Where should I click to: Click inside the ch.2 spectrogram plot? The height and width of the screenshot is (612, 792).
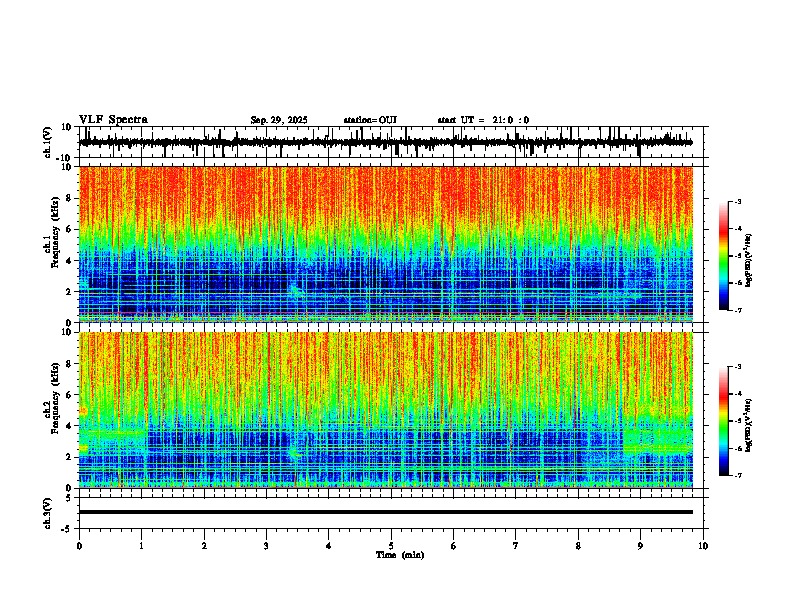tap(386, 410)
